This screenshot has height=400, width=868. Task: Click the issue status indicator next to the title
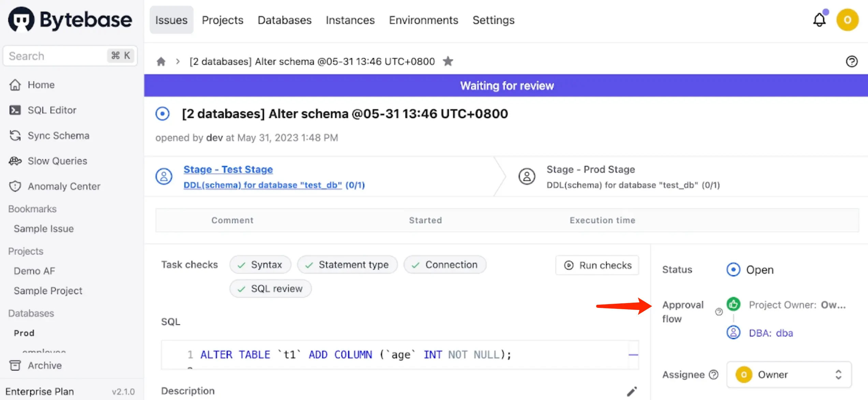tap(163, 114)
